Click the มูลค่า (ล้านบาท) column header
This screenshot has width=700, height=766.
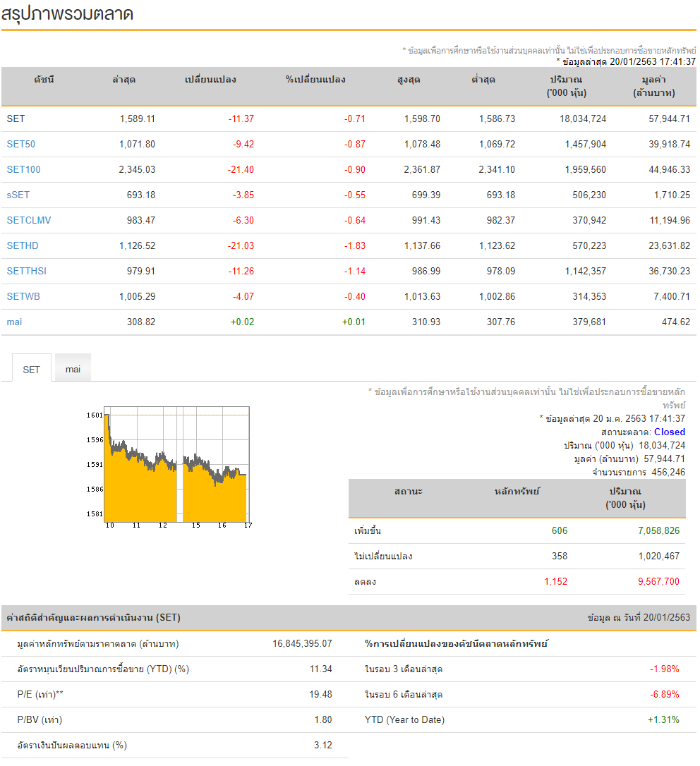click(653, 86)
